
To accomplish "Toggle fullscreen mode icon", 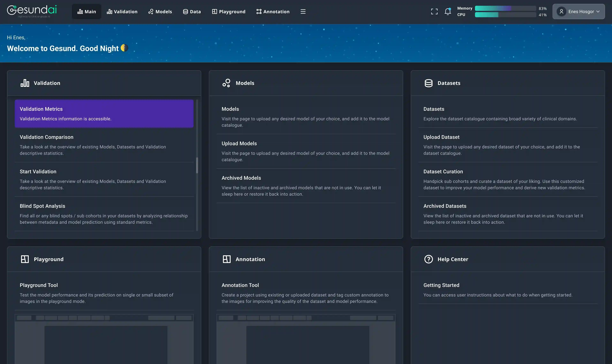I will 434,11.
